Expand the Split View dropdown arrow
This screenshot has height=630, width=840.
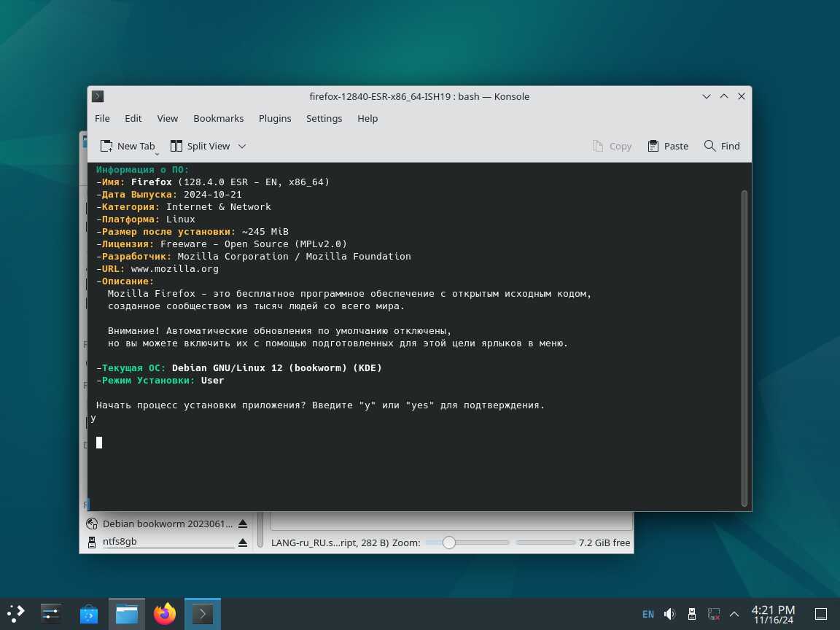(x=242, y=146)
